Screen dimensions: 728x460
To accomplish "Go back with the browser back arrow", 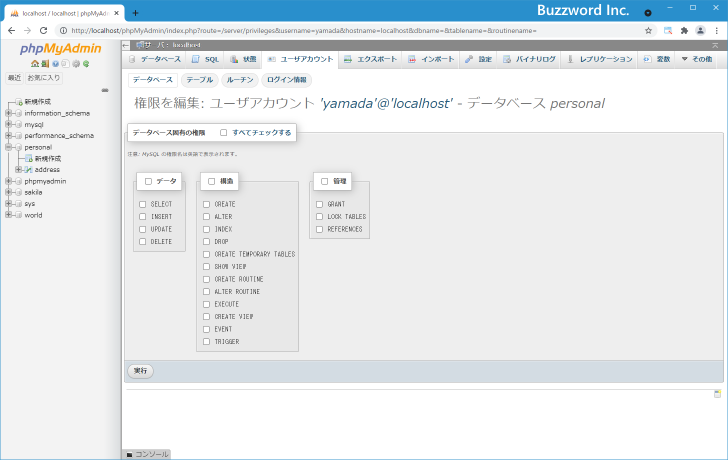I will coord(12,31).
